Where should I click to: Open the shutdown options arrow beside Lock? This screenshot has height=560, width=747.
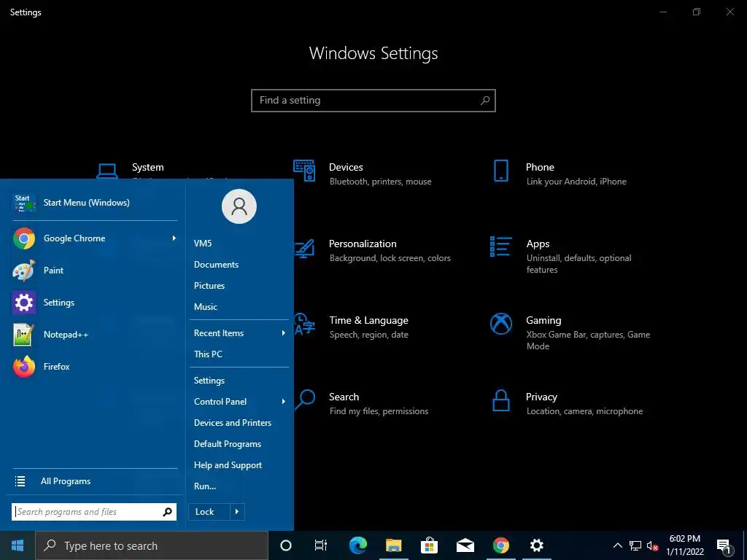237,512
